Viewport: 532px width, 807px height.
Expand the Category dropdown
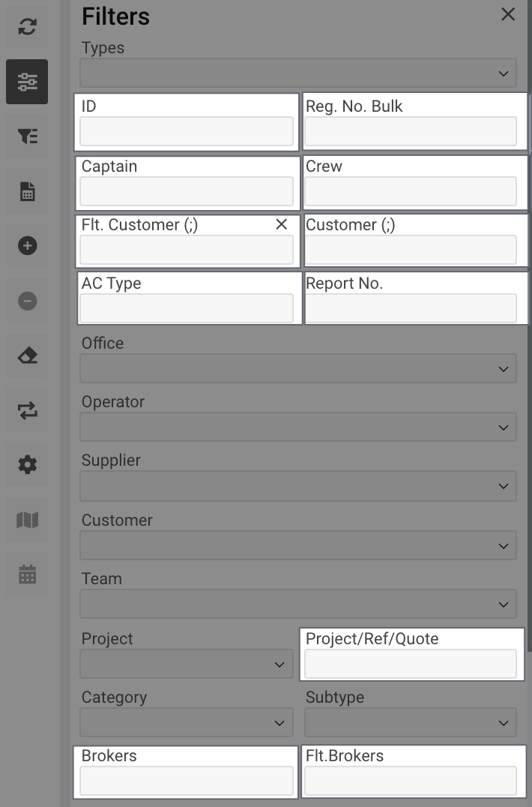(186, 722)
